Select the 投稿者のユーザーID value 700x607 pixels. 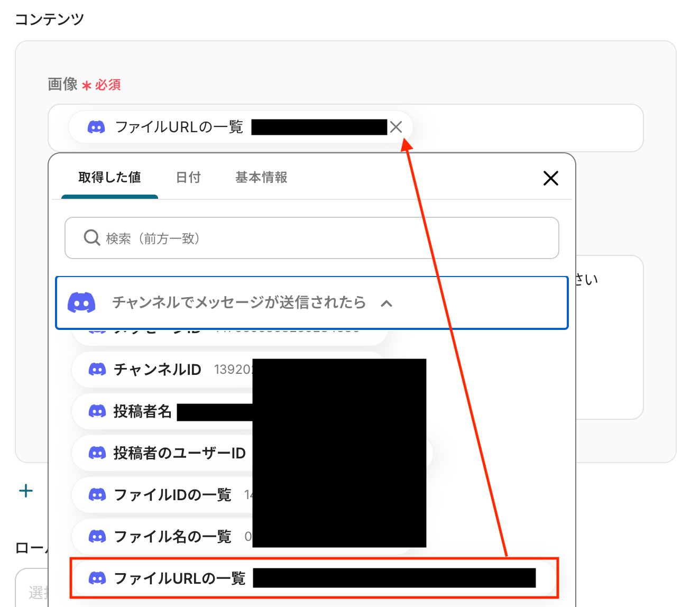[x=252, y=453]
